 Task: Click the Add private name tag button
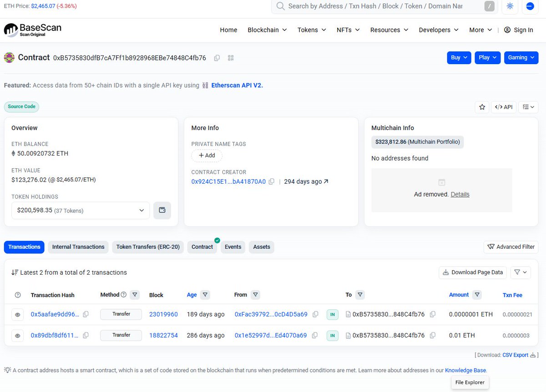coord(207,156)
